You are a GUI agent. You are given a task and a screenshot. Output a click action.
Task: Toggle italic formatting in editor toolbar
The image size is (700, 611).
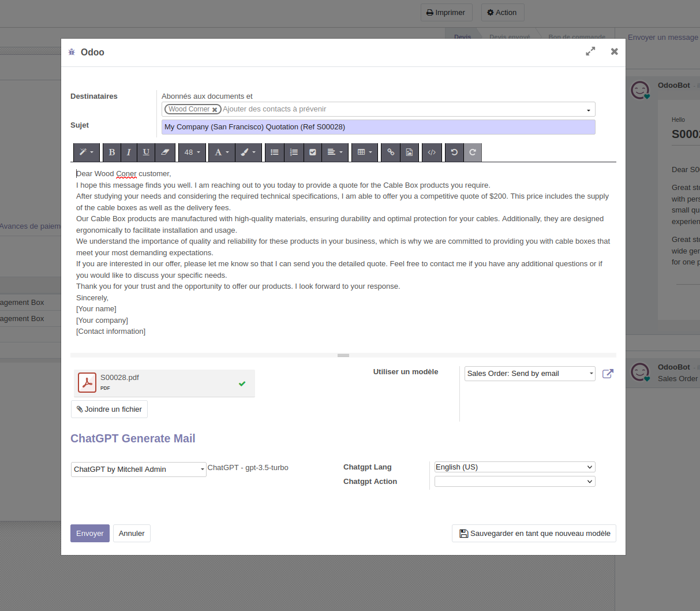(129, 152)
